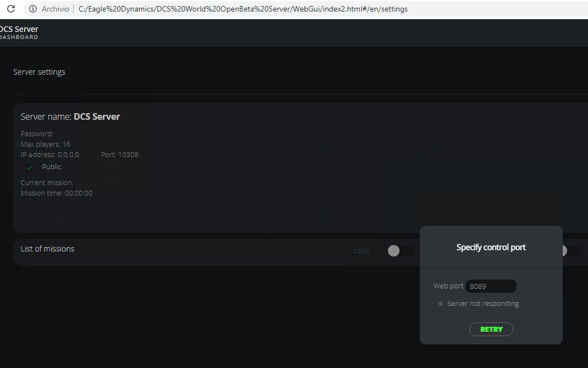Select the Specify control port title
Screen dimensions: 588x368
click(491, 247)
